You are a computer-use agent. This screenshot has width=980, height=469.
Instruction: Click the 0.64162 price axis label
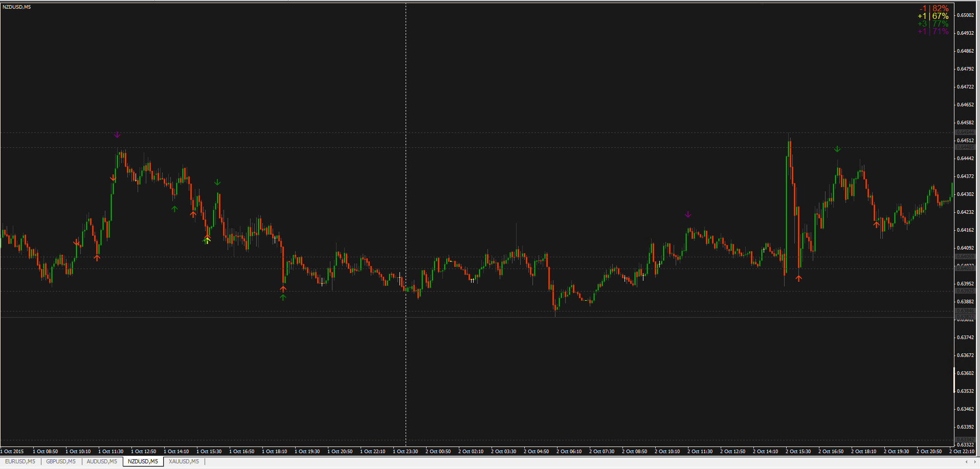point(965,230)
